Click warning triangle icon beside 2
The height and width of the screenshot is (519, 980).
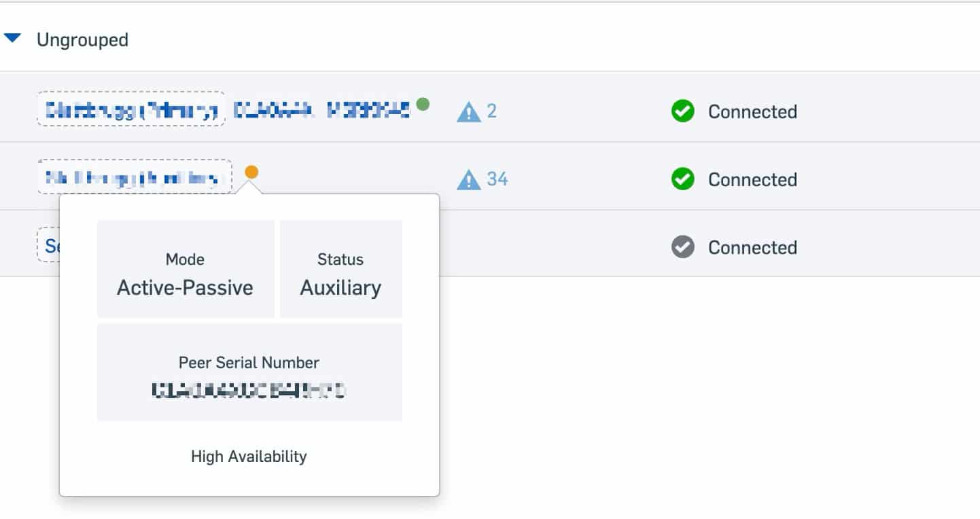click(x=469, y=111)
